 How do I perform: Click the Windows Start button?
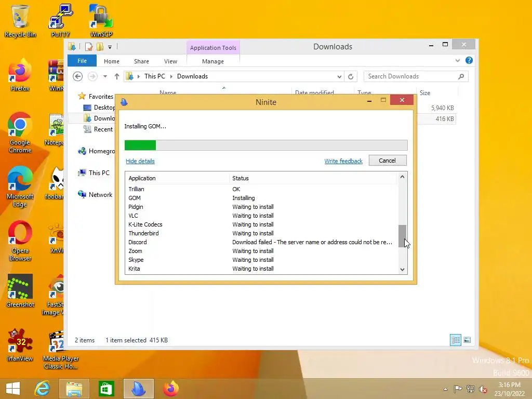click(x=12, y=389)
